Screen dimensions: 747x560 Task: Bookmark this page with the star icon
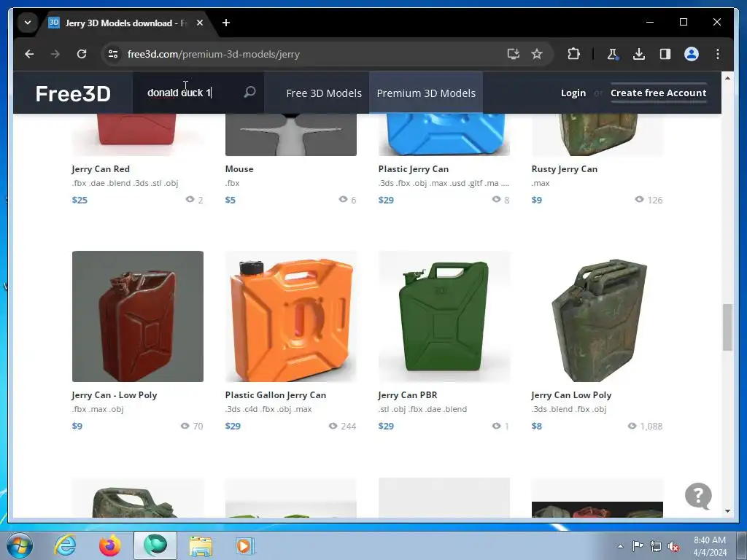tap(537, 54)
